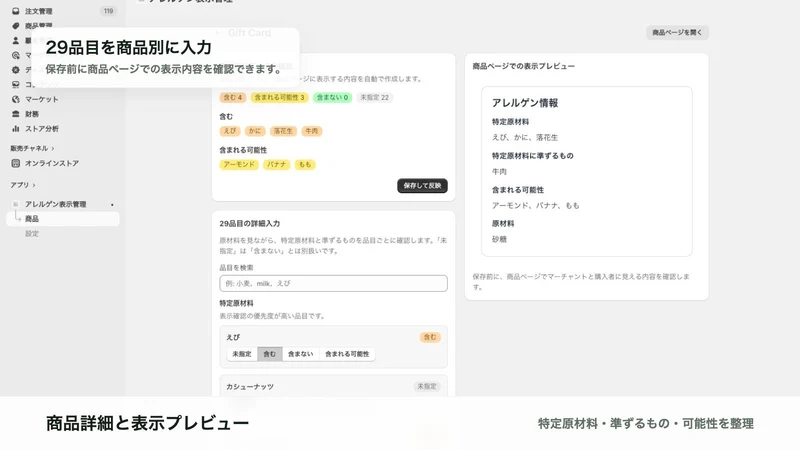
Task: Click the かに tag under 含む
Action: (255, 131)
